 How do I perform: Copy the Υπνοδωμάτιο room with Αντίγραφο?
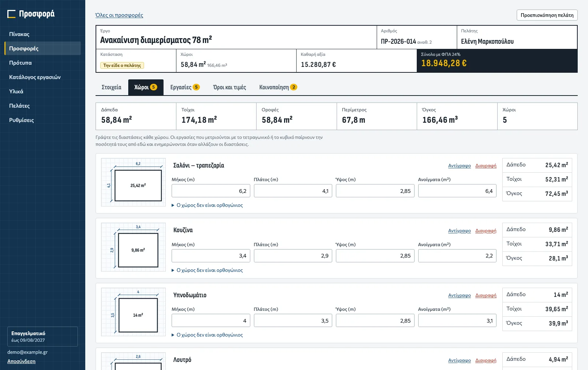459,295
